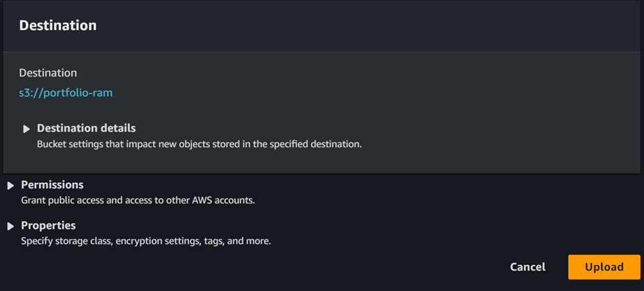
Task: Toggle the Properties heading label
Action: 49,225
